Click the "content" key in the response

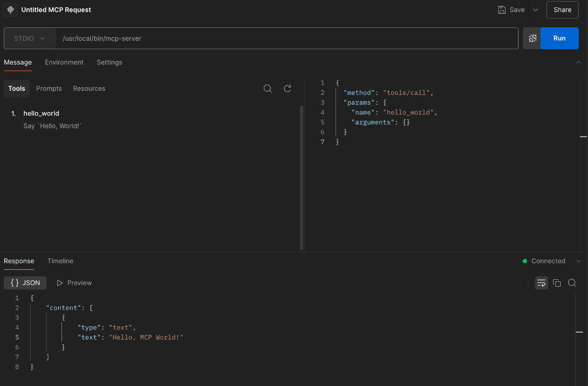coord(63,308)
